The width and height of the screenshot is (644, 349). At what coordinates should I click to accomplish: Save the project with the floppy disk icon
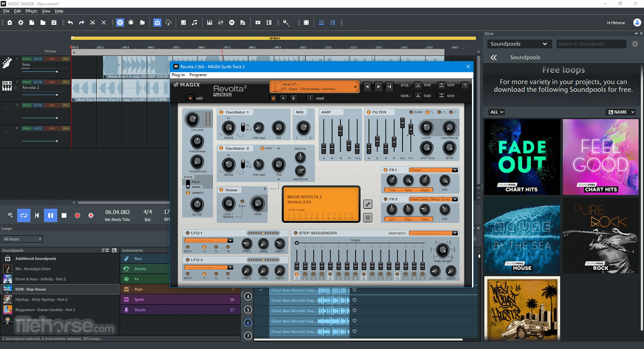pyautogui.click(x=54, y=23)
